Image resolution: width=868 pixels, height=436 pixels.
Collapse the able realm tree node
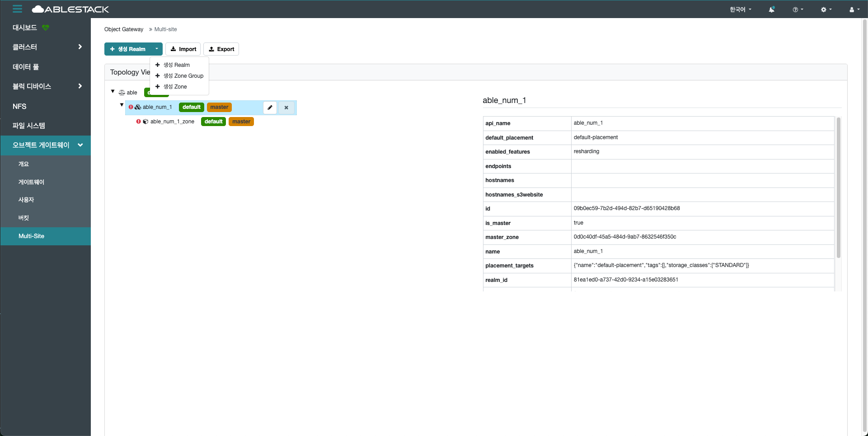(x=113, y=92)
